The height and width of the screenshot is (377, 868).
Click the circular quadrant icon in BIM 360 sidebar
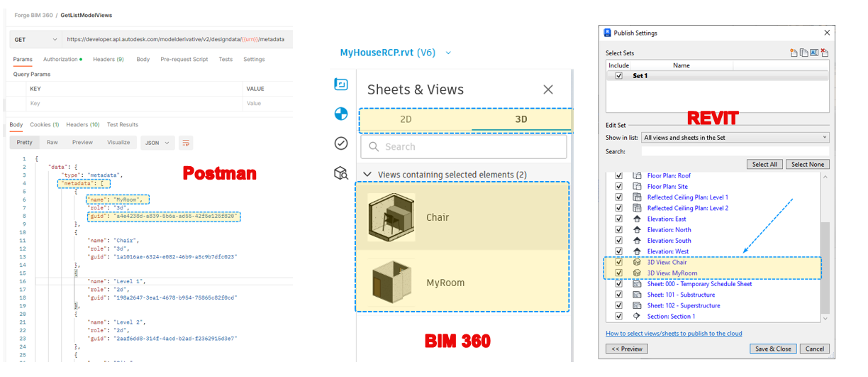click(341, 114)
